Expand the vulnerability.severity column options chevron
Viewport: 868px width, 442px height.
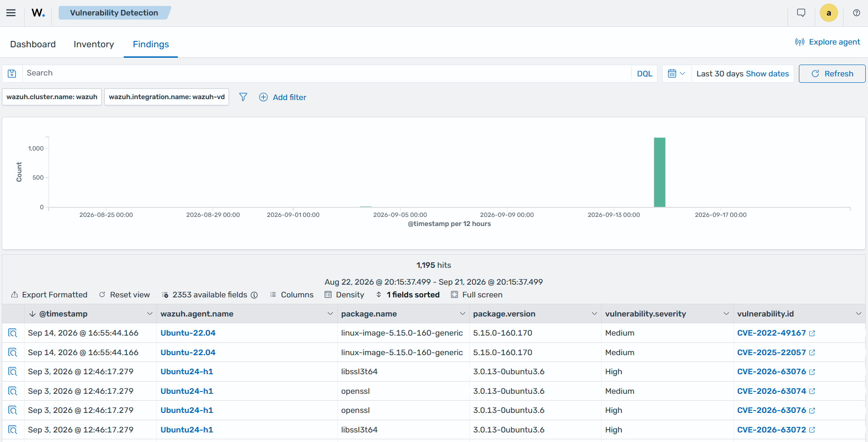click(x=726, y=314)
